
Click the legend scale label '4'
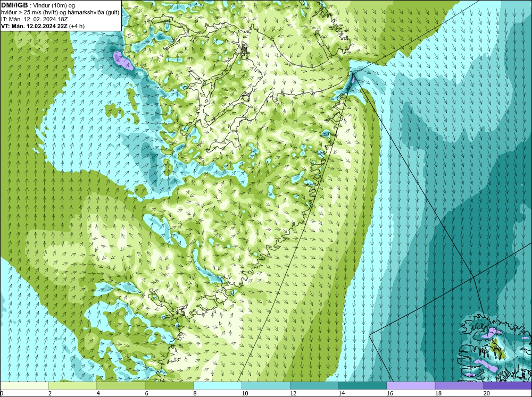98,393
